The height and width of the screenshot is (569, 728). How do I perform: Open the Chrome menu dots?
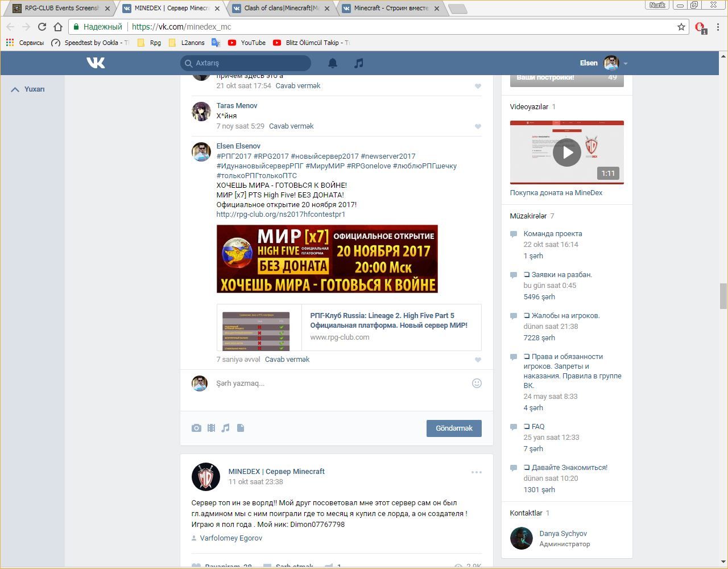coord(718,27)
